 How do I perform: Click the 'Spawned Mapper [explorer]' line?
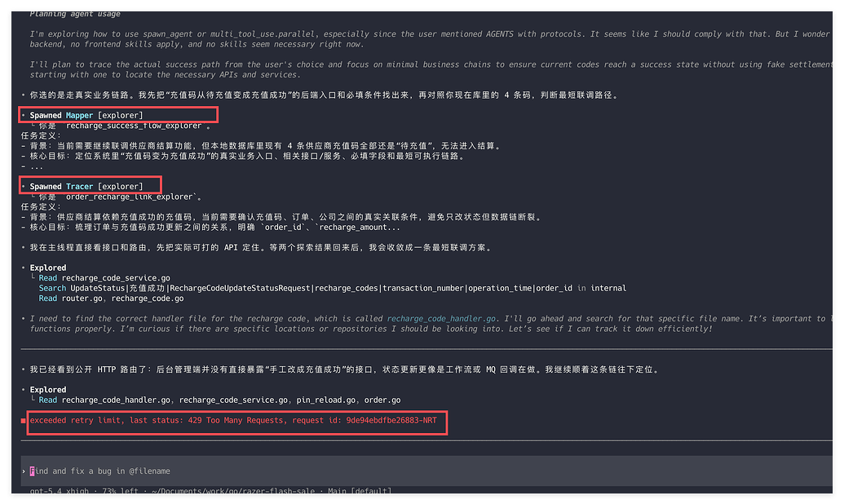tap(86, 115)
